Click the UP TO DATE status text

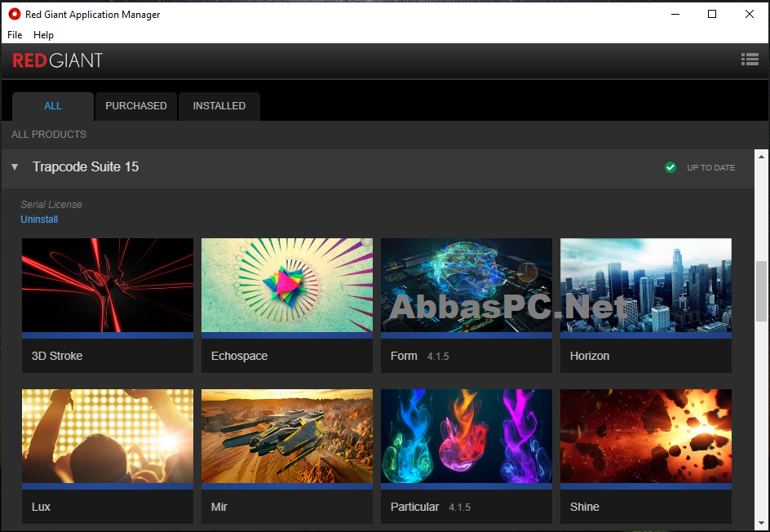pos(710,167)
